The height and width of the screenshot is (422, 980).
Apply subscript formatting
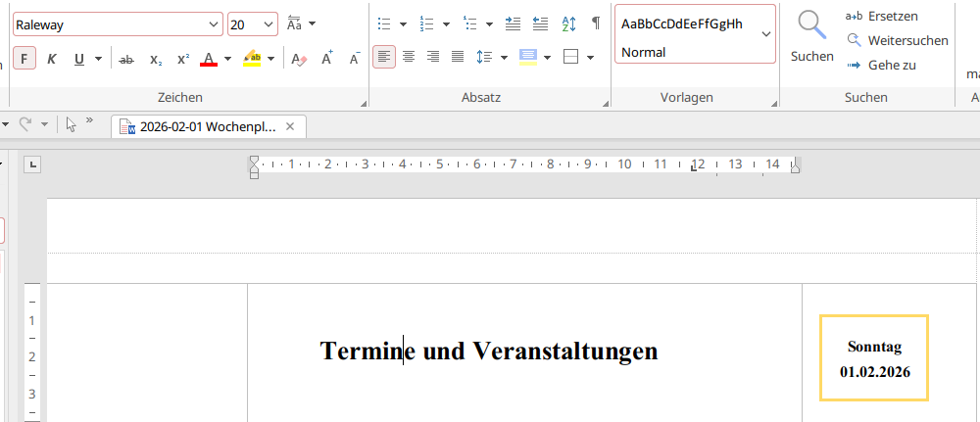pos(156,59)
